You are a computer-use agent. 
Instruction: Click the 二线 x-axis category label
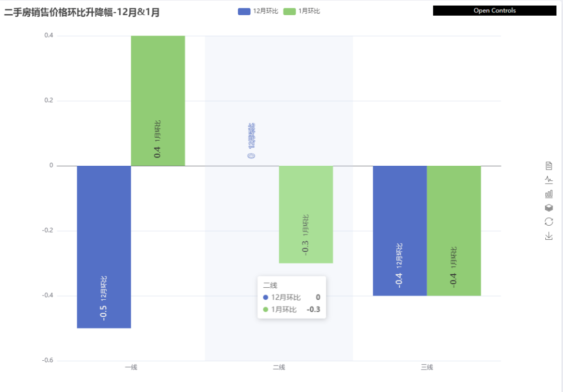tap(279, 367)
